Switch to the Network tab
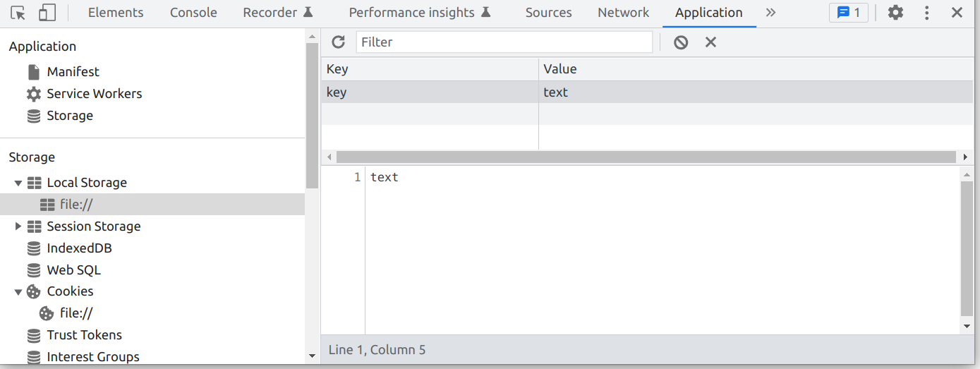The width and height of the screenshot is (980, 369). pyautogui.click(x=623, y=13)
